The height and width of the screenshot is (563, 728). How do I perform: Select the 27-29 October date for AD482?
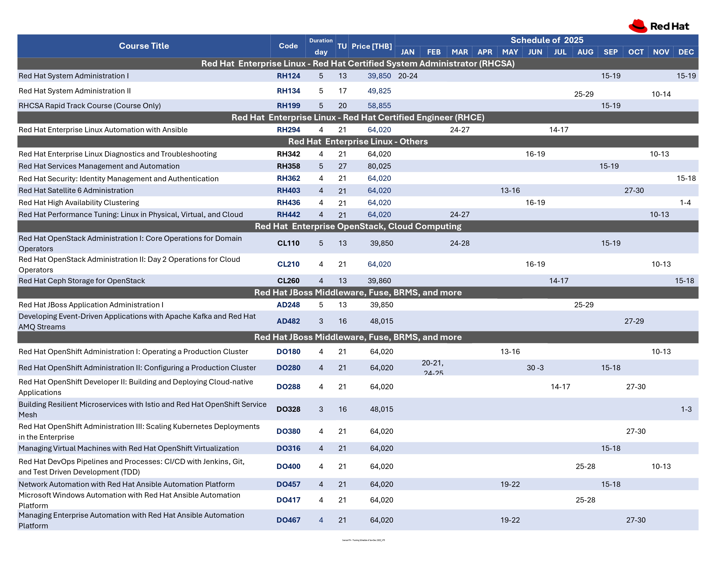click(634, 321)
